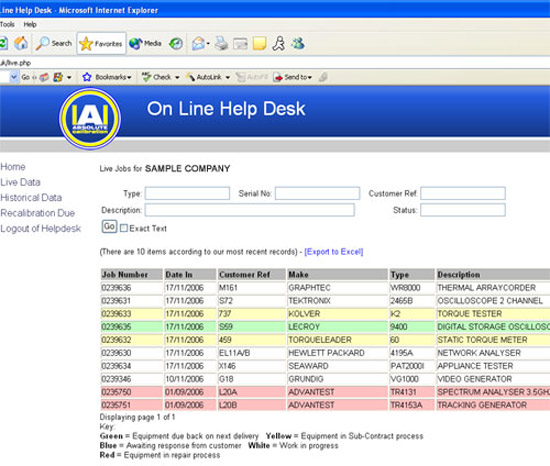
Task: Click the TRACKING GENERATOR description cell
Action: coord(493,405)
